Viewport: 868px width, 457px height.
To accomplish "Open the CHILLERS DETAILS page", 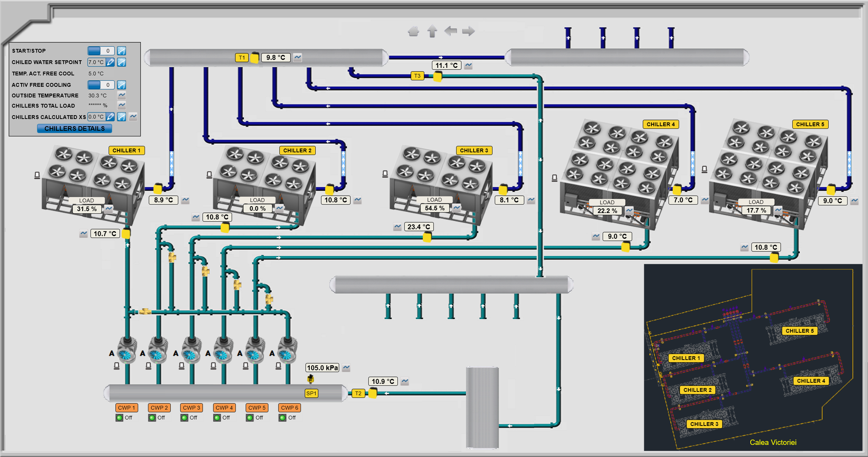I will click(x=75, y=128).
